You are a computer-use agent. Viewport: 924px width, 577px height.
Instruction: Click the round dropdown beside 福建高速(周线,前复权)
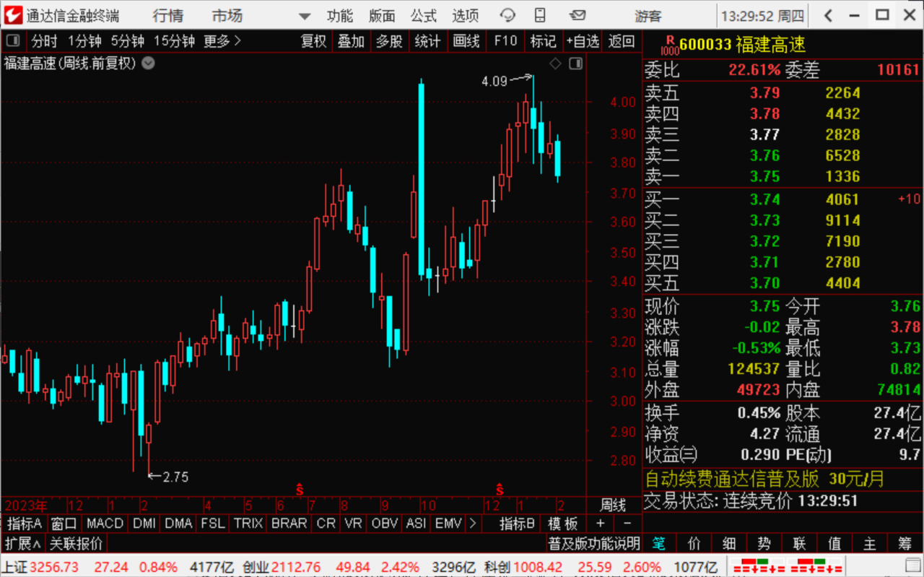(148, 63)
